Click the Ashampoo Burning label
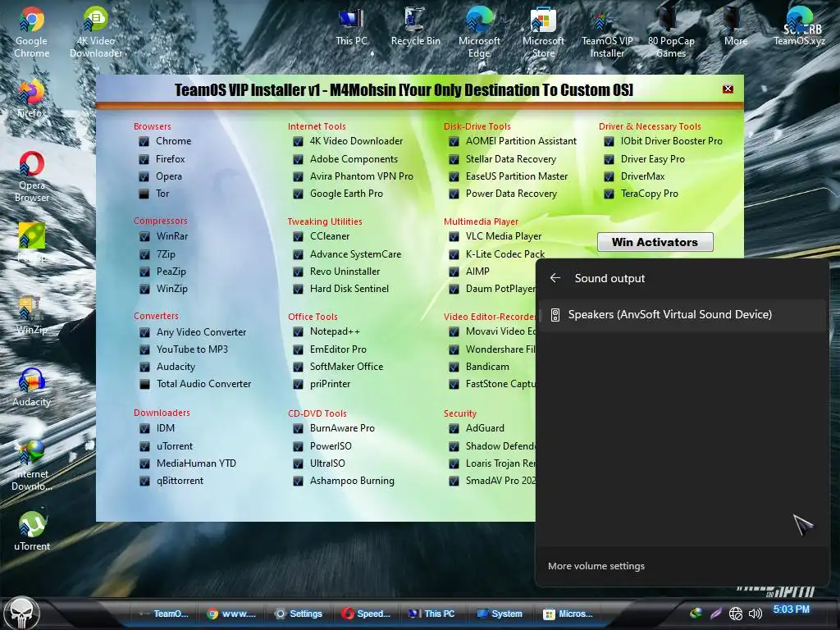 coord(352,481)
